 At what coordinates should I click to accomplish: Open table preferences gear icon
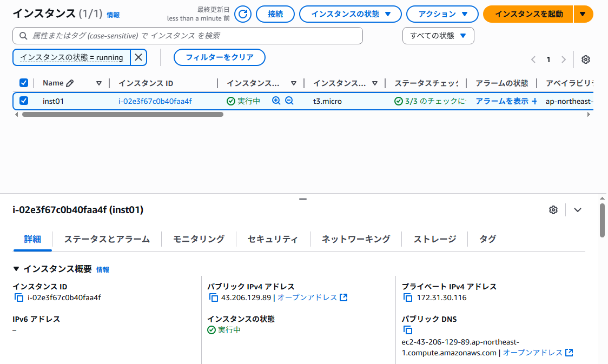[x=586, y=59]
